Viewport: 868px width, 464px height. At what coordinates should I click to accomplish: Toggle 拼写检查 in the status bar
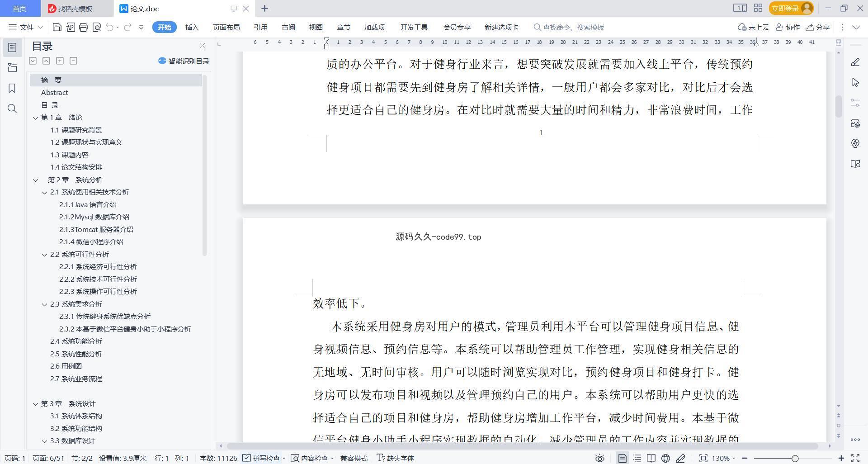[261, 458]
